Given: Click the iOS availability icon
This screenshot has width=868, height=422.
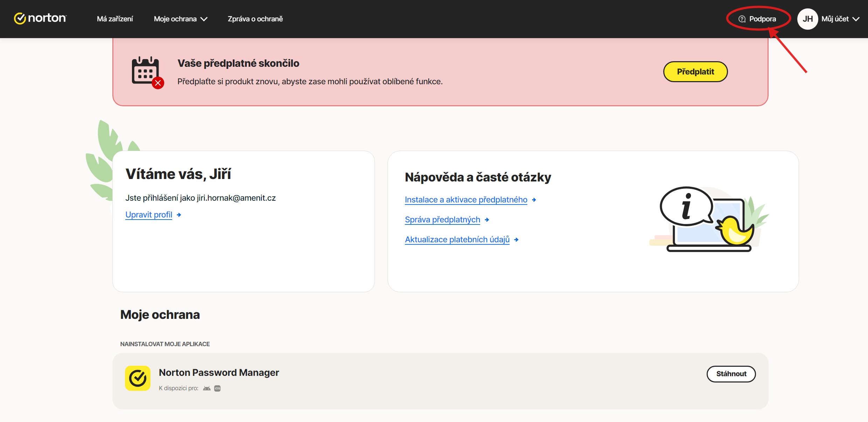Looking at the screenshot, I should point(217,388).
